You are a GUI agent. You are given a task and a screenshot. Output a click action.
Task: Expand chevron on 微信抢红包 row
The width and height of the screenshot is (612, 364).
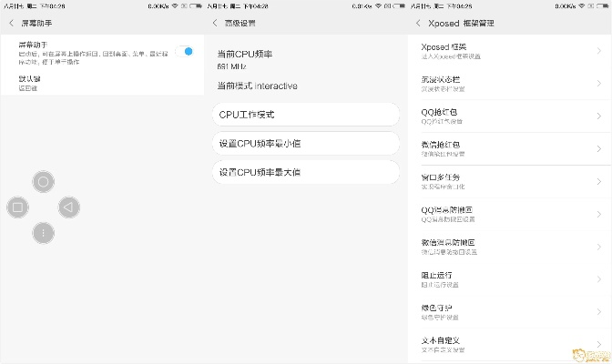click(x=598, y=148)
